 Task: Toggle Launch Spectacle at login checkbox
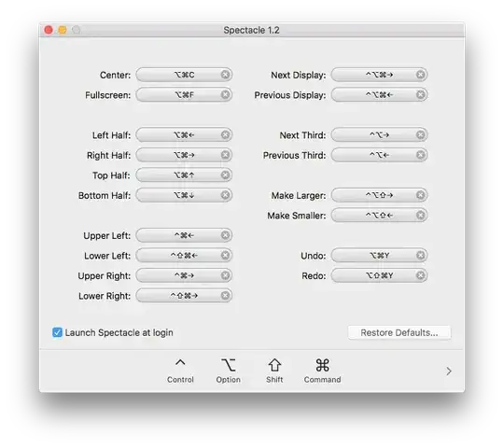pyautogui.click(x=58, y=332)
